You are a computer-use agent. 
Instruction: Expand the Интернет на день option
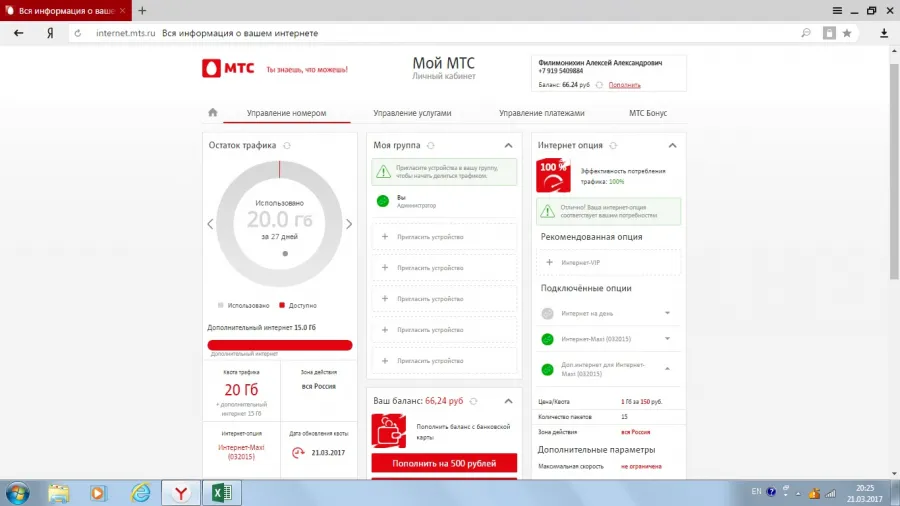[x=668, y=313]
